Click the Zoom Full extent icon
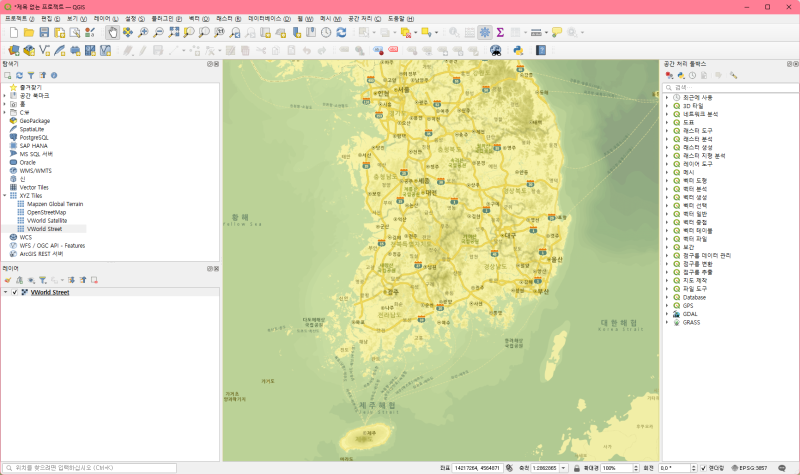Viewport: 800px width, 475px height. (174, 33)
